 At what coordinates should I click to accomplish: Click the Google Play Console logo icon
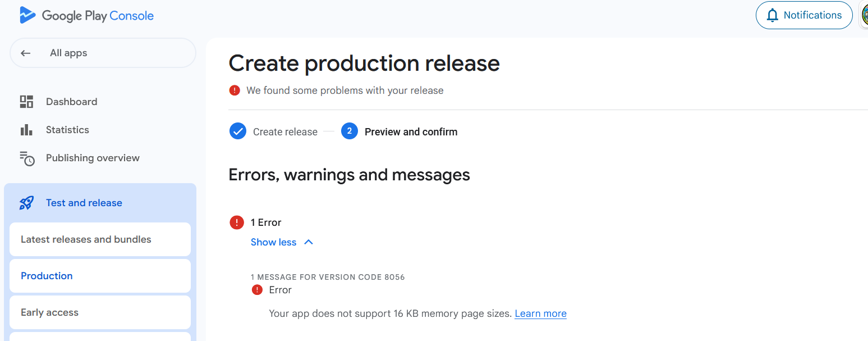click(x=27, y=15)
